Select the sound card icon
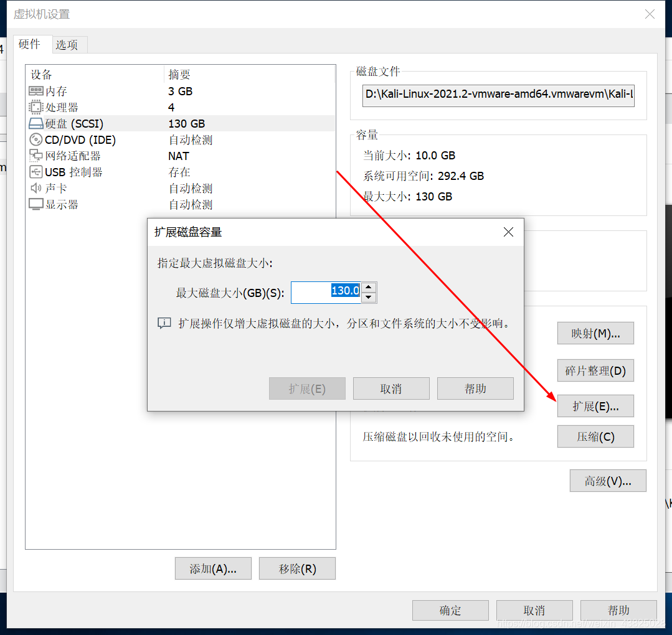The width and height of the screenshot is (672, 635). [36, 189]
